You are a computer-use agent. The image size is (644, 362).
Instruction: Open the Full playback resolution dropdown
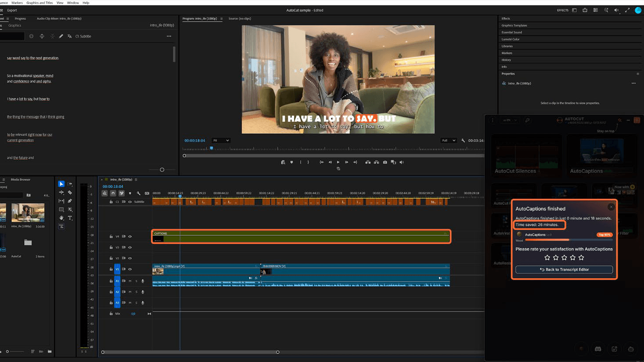(449, 140)
